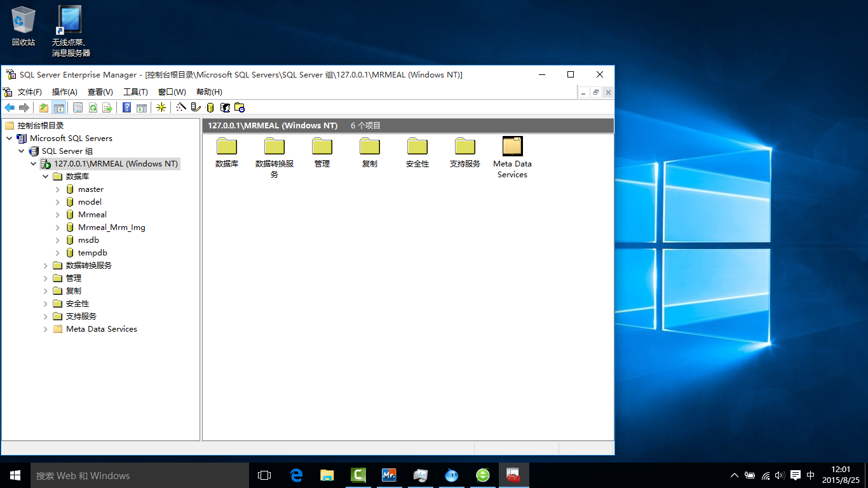
Task: Expand the Mrmeal database node
Action: pyautogui.click(x=58, y=215)
